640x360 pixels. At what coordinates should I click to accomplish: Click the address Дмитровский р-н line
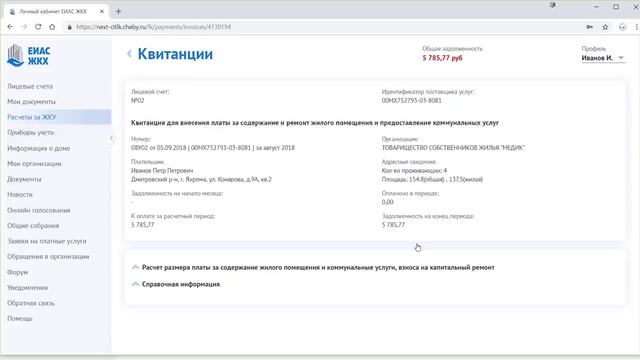201,180
